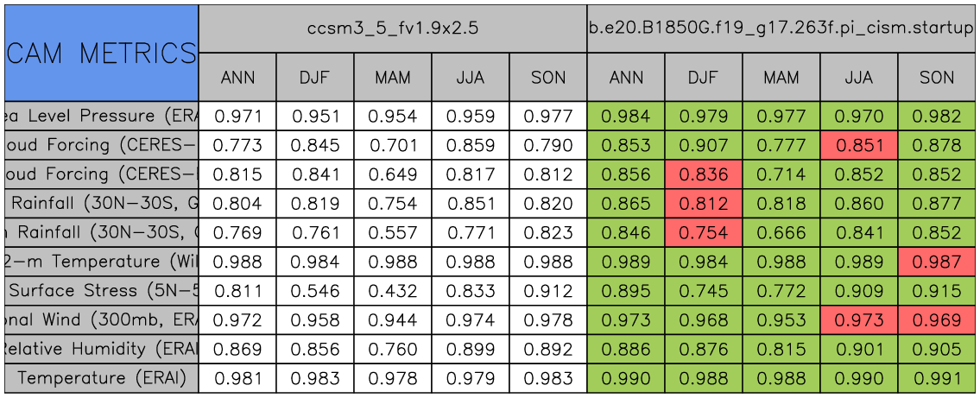Click the red 0.836 cell

703,174
